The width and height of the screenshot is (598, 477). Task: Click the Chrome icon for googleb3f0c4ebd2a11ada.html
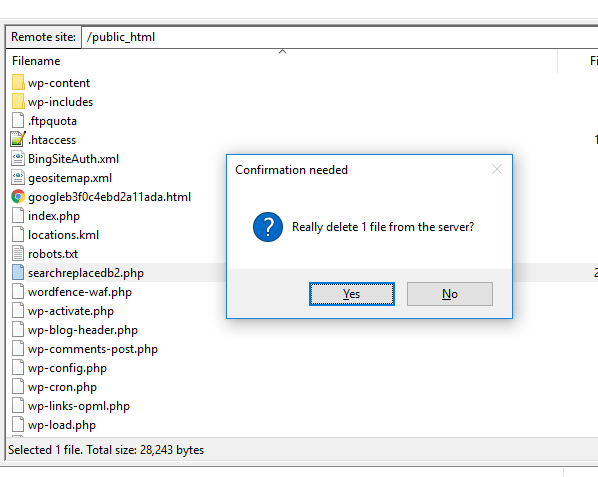pyautogui.click(x=18, y=197)
